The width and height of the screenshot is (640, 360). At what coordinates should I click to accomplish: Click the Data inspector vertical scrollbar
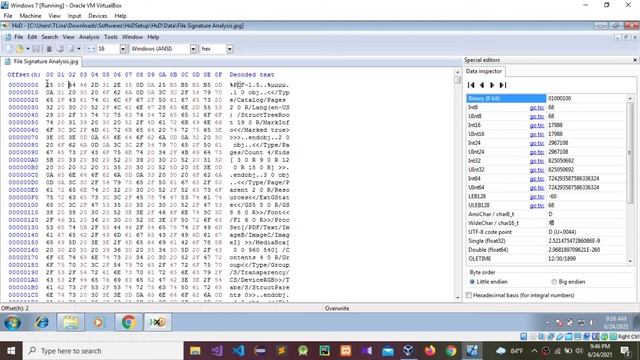[x=630, y=153]
